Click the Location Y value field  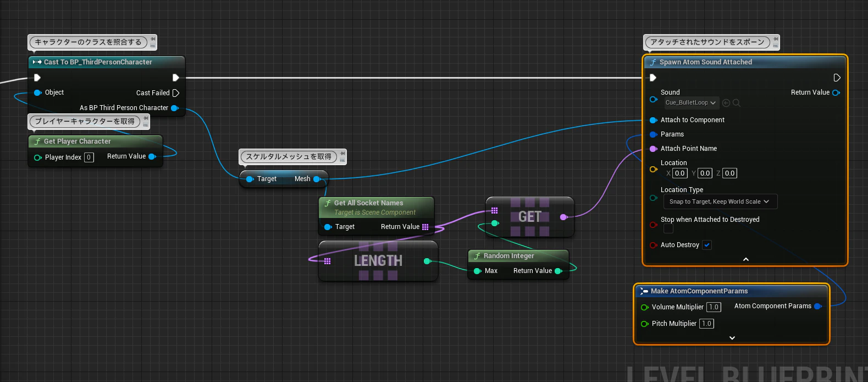pos(705,173)
